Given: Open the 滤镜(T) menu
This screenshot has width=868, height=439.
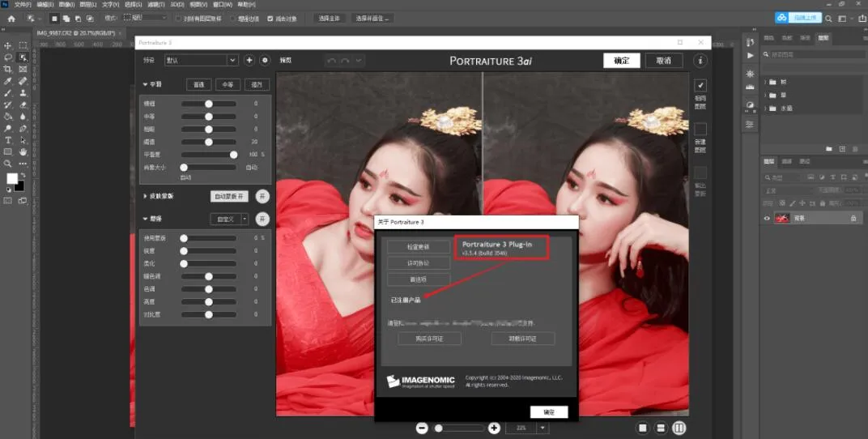Looking at the screenshot, I should point(155,5).
